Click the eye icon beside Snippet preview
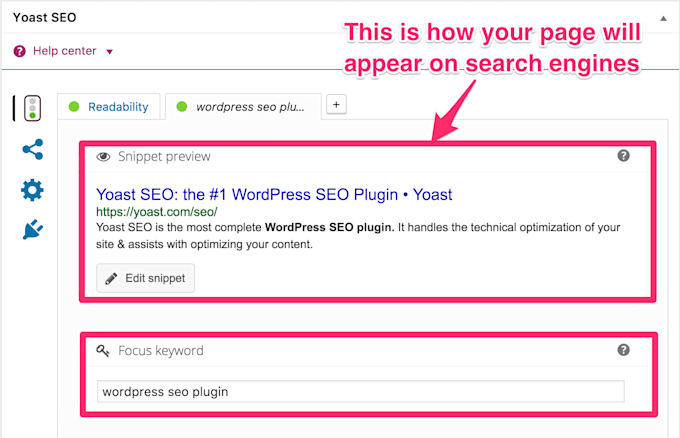The height and width of the screenshot is (438, 680). pyautogui.click(x=103, y=157)
